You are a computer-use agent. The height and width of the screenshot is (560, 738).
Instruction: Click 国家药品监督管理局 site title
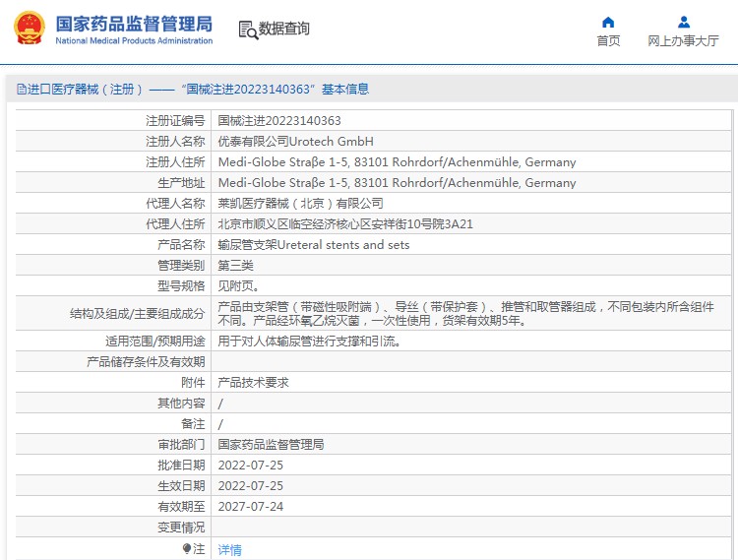[x=134, y=24]
